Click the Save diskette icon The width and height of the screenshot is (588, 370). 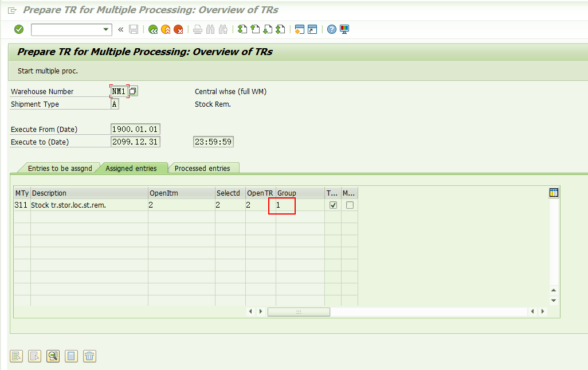(x=134, y=29)
